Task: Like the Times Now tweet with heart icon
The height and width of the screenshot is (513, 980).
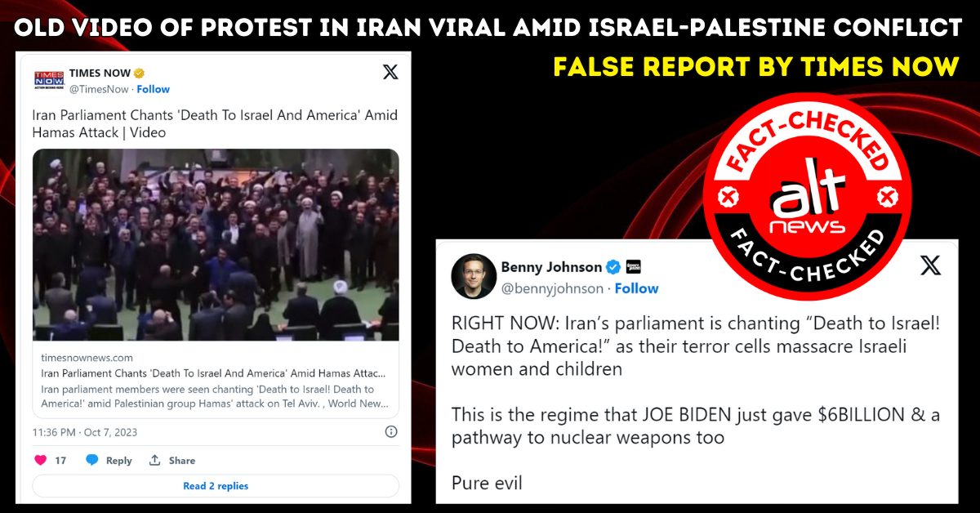Action: (x=40, y=460)
